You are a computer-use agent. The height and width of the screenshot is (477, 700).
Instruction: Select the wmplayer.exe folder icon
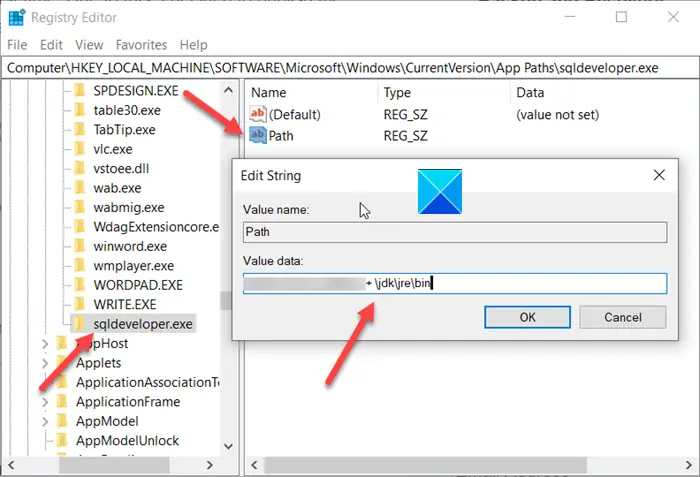pos(80,265)
